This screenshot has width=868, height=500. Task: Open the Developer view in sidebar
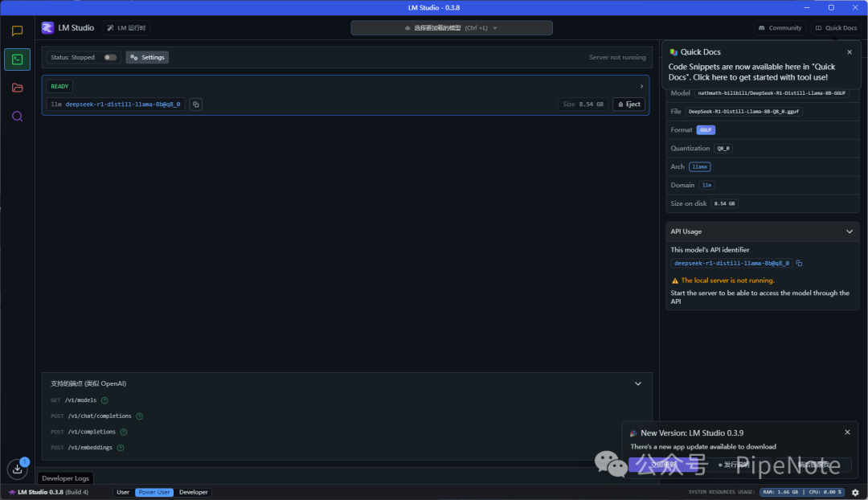point(17,59)
